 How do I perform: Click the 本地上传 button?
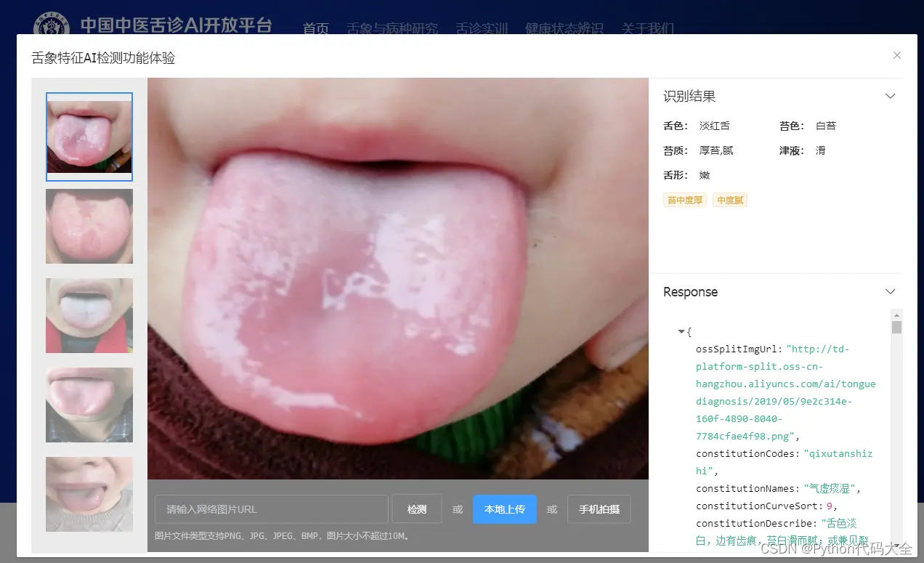point(505,509)
